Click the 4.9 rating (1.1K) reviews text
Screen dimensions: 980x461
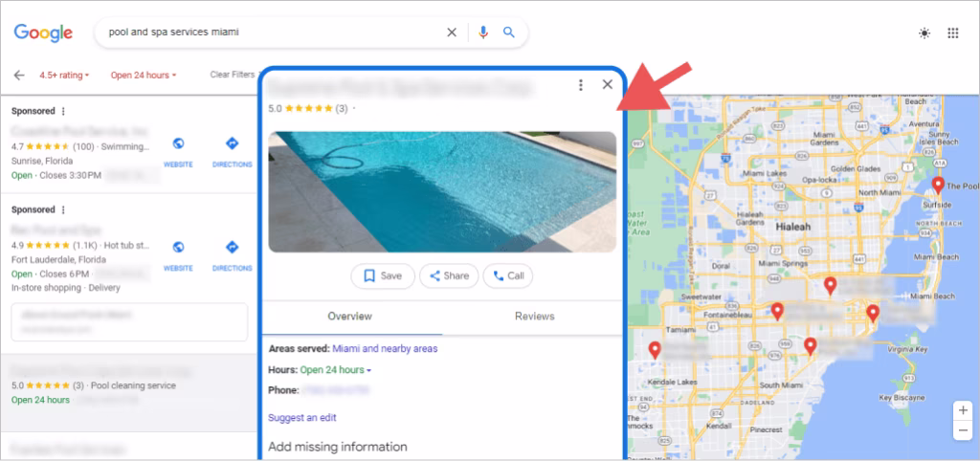[55, 246]
